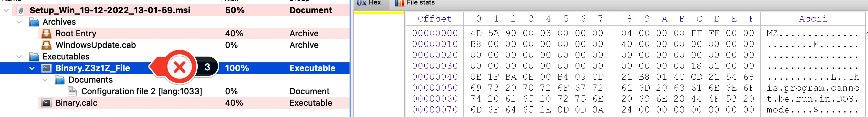This screenshot has width=868, height=117.
Task: Click the red X malicious verdict badge
Action: (x=179, y=67)
